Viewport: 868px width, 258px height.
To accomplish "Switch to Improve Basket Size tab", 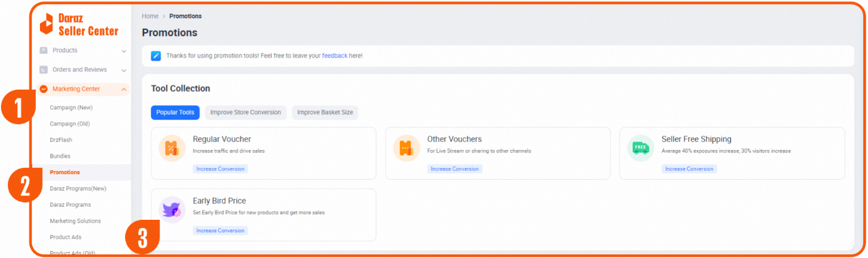I will click(x=325, y=112).
